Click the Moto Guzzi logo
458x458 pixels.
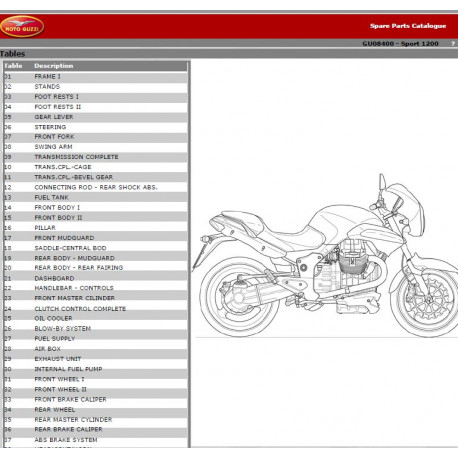pyautogui.click(x=22, y=27)
